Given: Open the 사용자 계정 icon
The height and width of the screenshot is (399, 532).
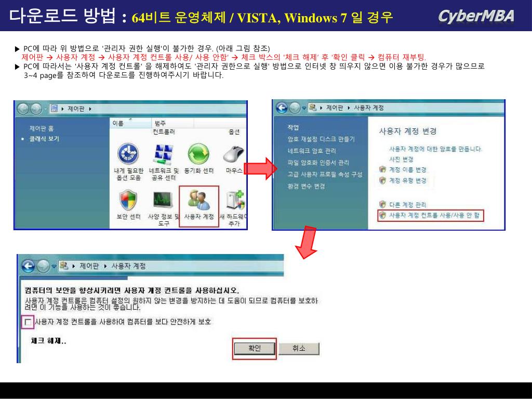Looking at the screenshot, I should (x=199, y=204).
